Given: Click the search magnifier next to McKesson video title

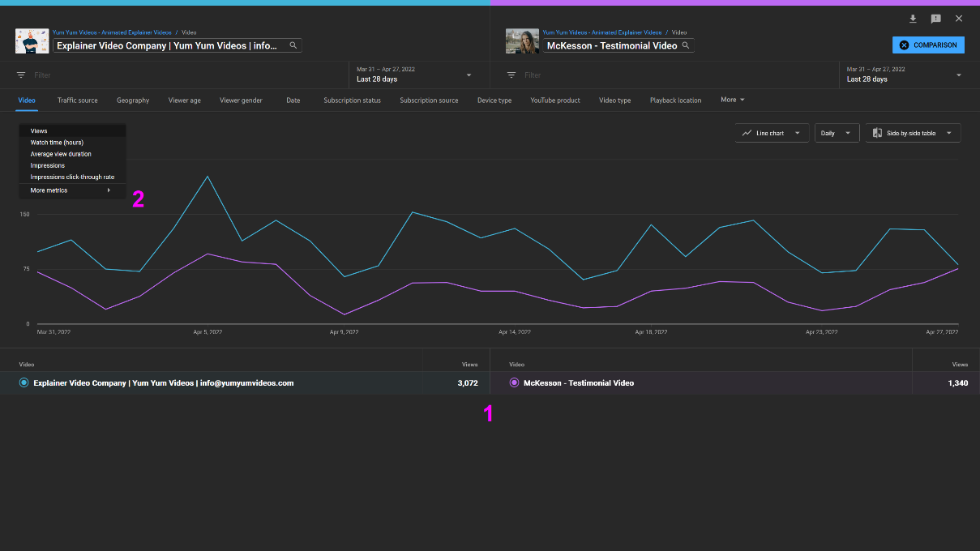Looking at the screenshot, I should point(687,45).
